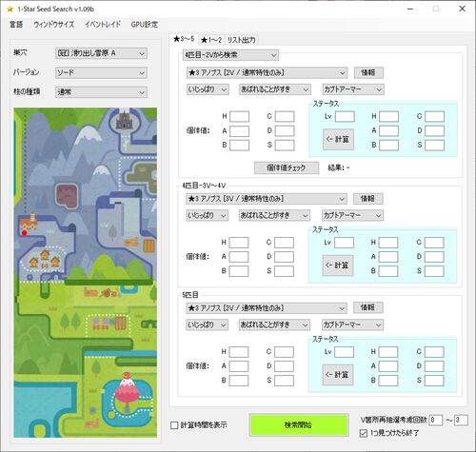Open the あばれることがすき dropdown in the top group
Viewport: 476px width, 452px height.
(275, 89)
